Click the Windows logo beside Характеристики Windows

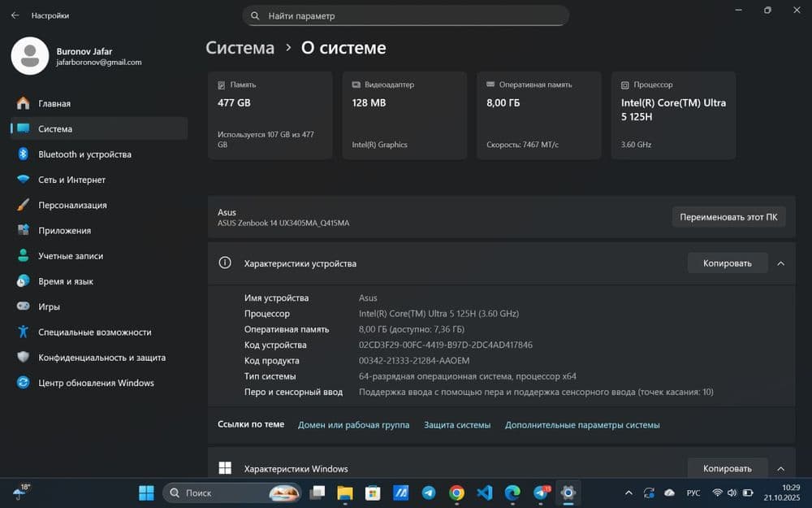click(225, 468)
